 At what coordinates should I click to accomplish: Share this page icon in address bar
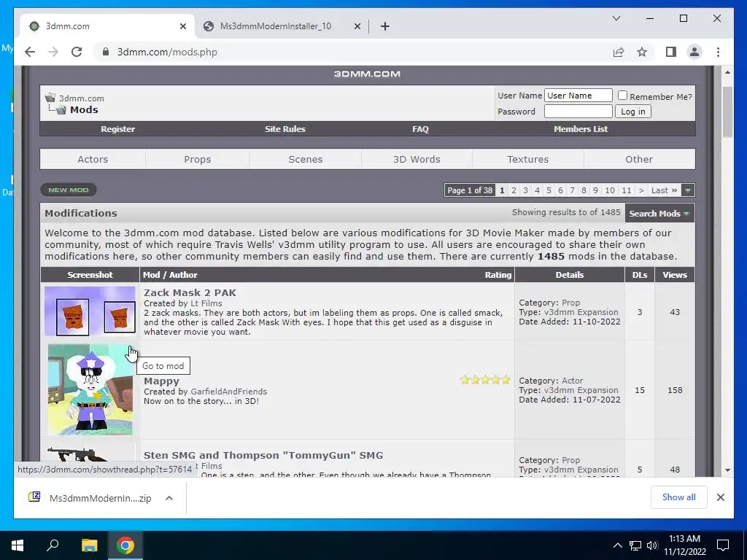click(x=619, y=52)
